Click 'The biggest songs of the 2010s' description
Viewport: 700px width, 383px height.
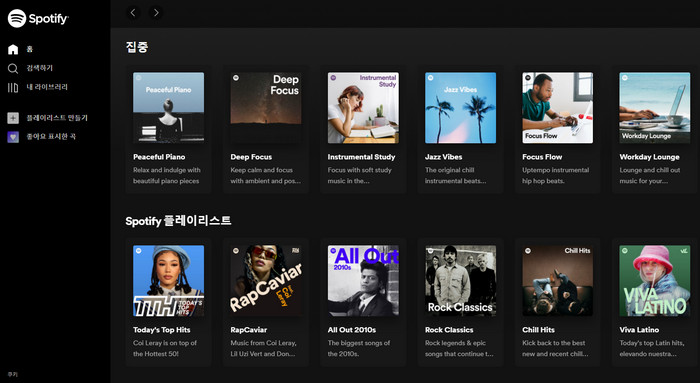click(x=359, y=349)
